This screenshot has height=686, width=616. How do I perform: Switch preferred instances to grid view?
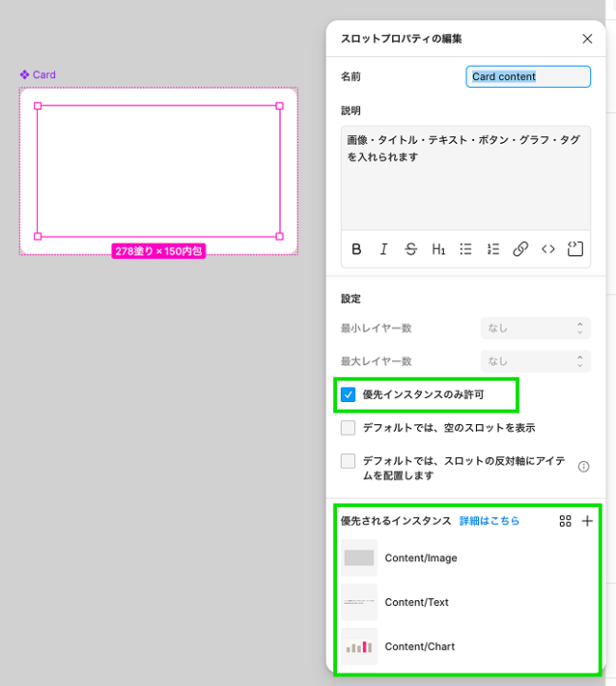click(566, 521)
